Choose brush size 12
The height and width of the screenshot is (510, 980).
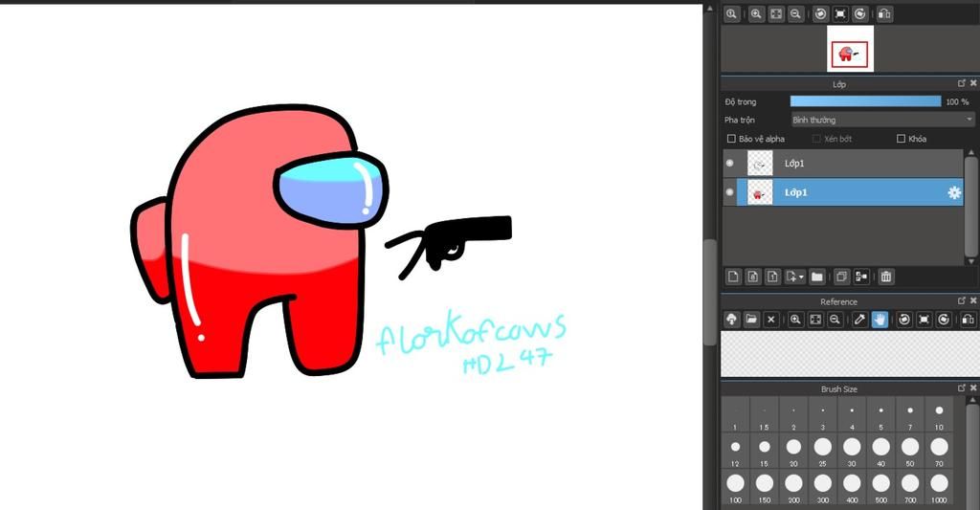tap(735, 452)
